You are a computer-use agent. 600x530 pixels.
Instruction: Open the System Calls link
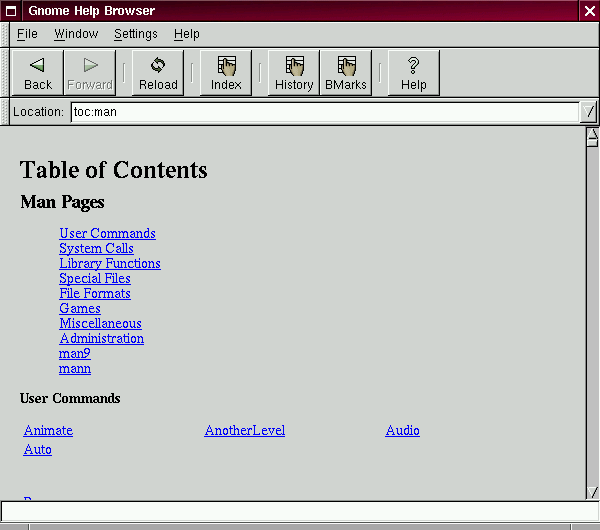point(96,248)
